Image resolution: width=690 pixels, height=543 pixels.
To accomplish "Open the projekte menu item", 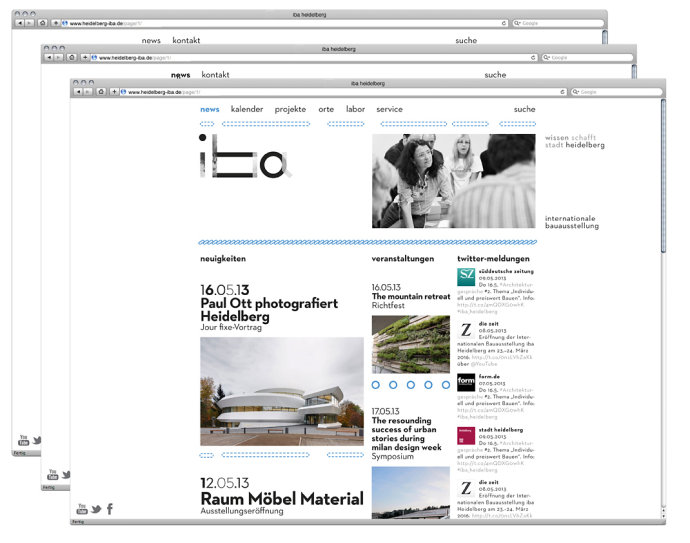I will click(x=290, y=110).
